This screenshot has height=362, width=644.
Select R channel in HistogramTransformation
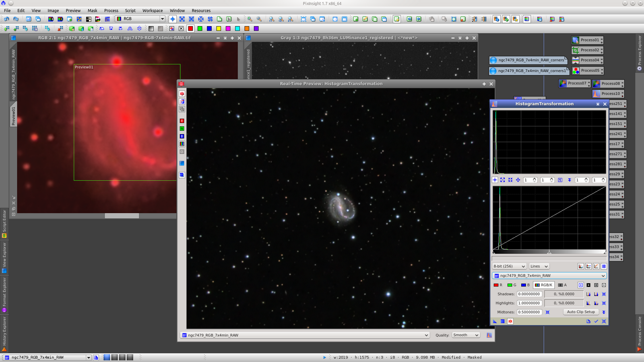point(498,285)
